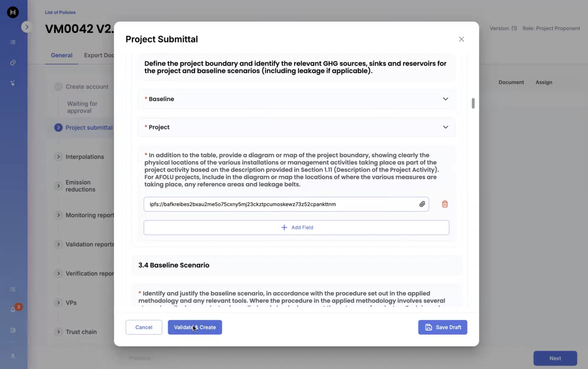Click the paperclip attach file icon
Screen dimensions: 588x369
422,204
